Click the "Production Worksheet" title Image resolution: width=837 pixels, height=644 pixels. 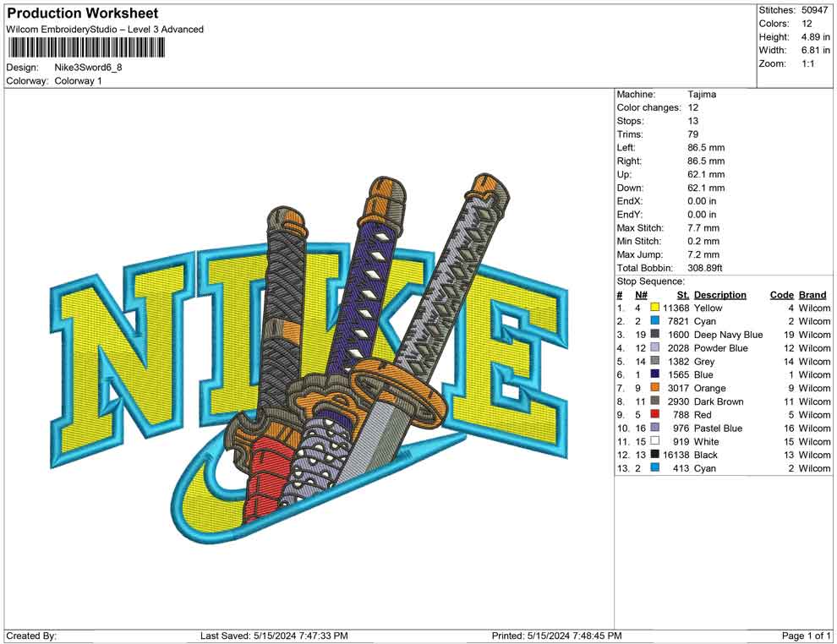83,14
